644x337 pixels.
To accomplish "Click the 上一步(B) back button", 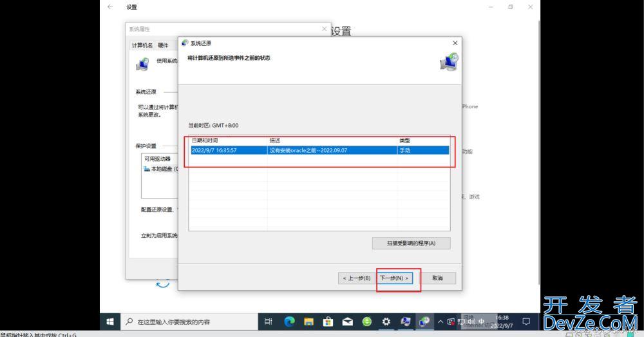I will point(356,278).
